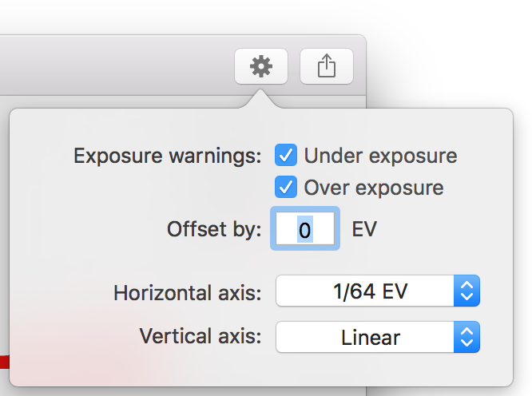Disable the Over exposure warning checkbox
Screen dimensions: 532x396
click(286, 187)
